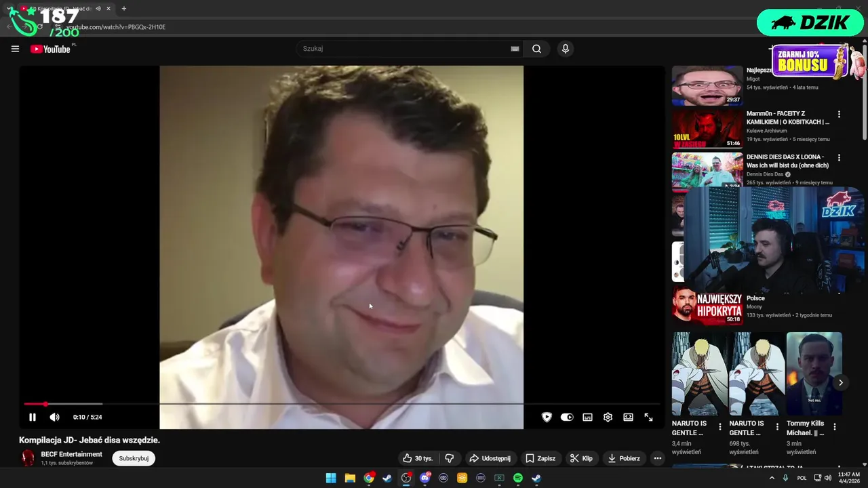Share the video via Udostępnij
This screenshot has height=488, width=868.
coord(490,458)
